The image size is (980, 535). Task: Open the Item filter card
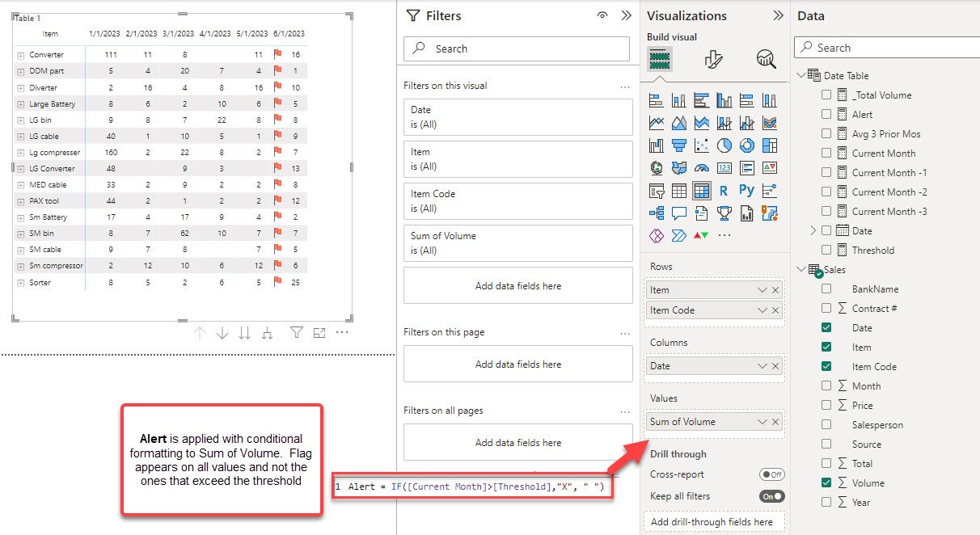pos(518,159)
